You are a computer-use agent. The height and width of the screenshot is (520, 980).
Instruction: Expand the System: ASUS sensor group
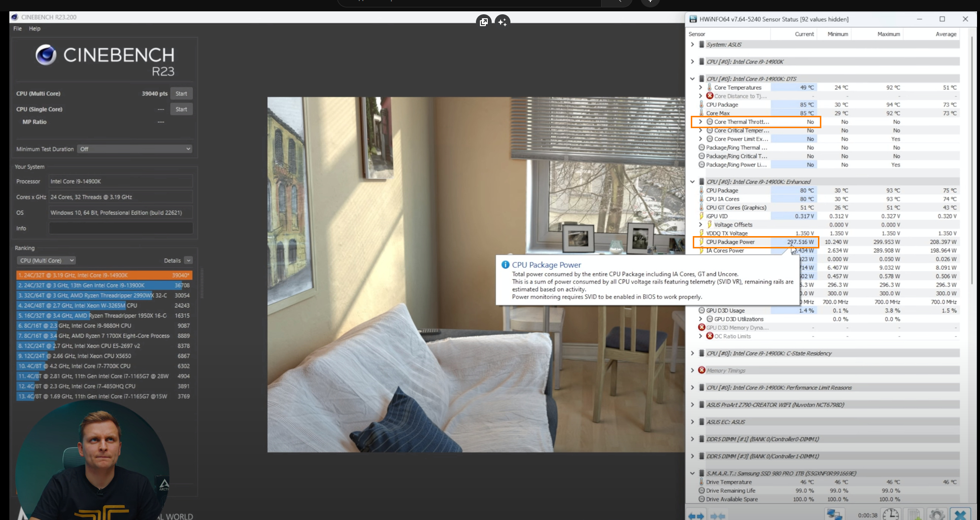(692, 44)
